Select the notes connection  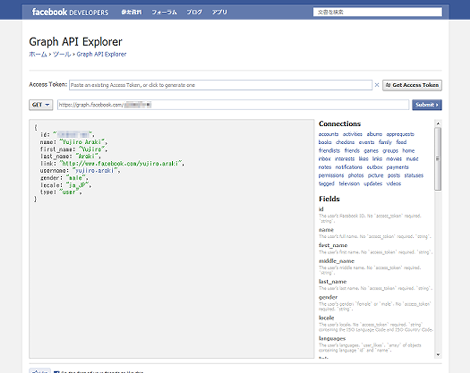[x=325, y=167]
